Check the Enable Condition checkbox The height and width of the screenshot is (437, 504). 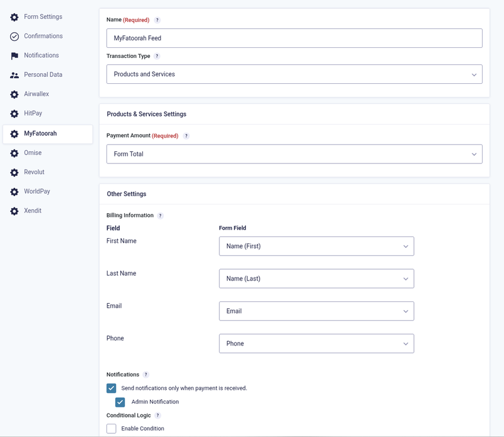pos(112,429)
